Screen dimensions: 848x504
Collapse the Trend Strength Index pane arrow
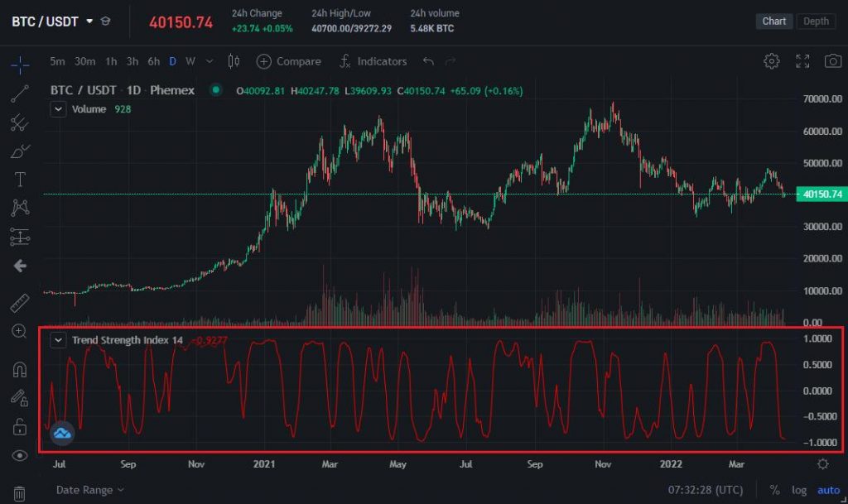tap(57, 340)
